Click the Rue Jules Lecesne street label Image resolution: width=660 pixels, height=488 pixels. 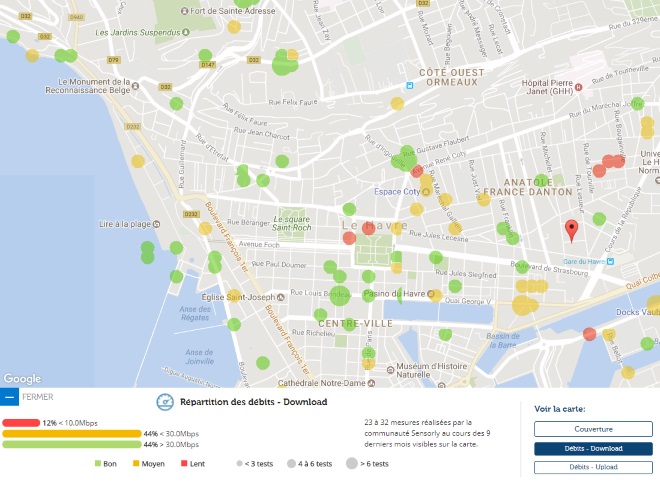[x=439, y=236]
